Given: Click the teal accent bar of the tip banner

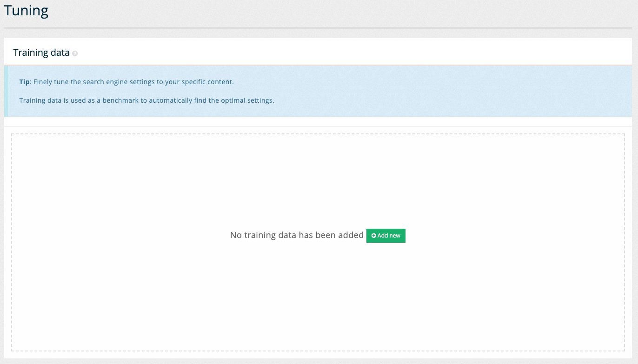Looking at the screenshot, I should pyautogui.click(x=7, y=91).
